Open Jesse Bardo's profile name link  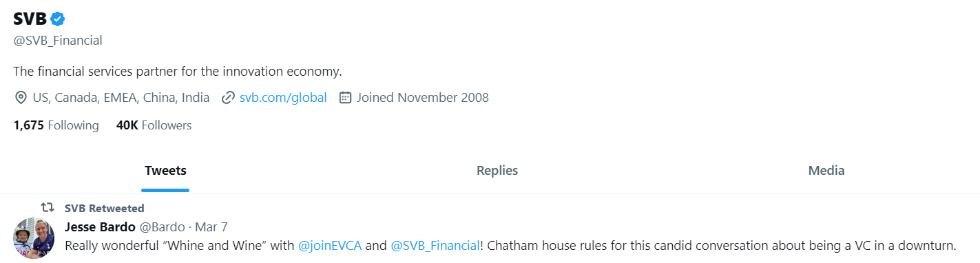pos(100,227)
